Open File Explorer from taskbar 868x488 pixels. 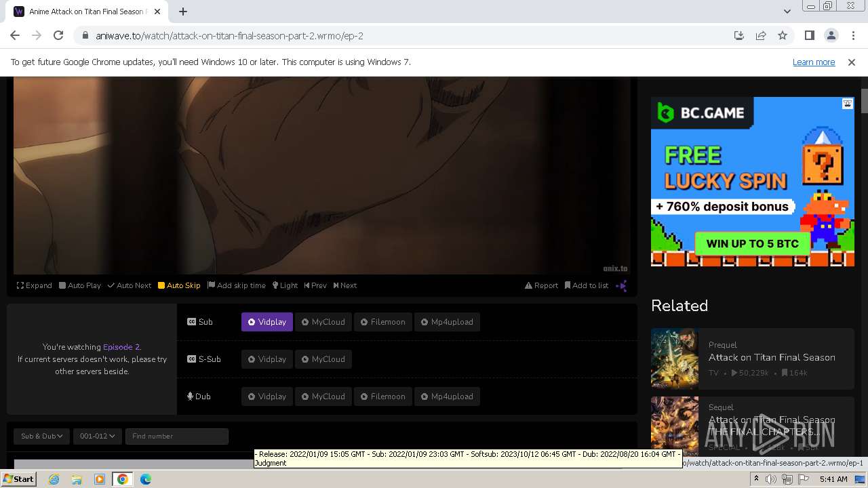pyautogui.click(x=77, y=479)
